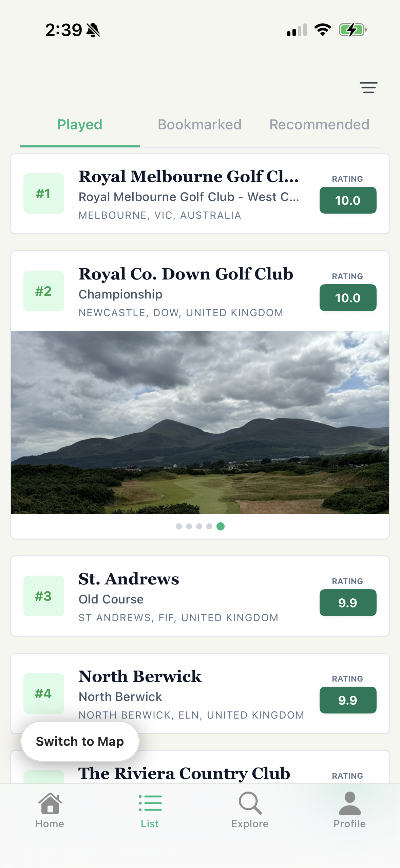The image size is (400, 868).
Task: Tap the Royal Co. Down mountain photo
Action: (x=200, y=422)
